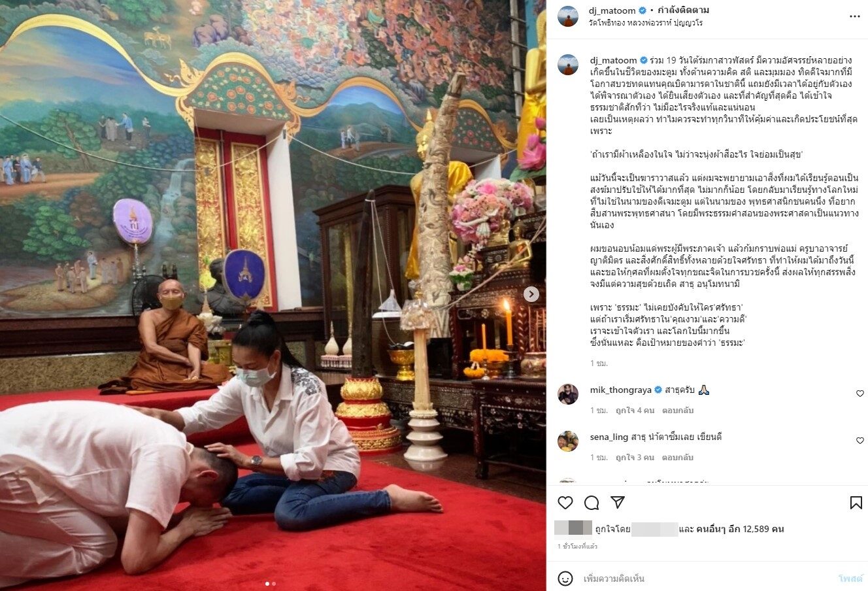The image size is (868, 591).
Task: Share post using paper plane icon
Action: coord(618,502)
